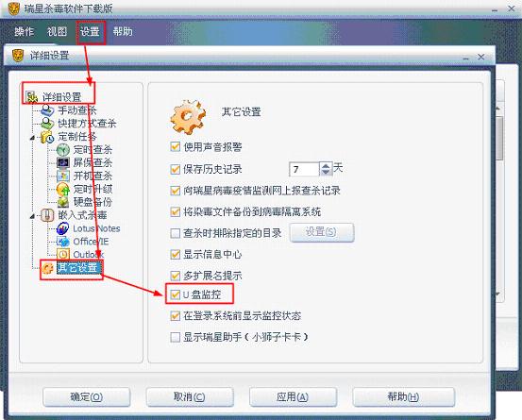Disable the 使用声音报警 checkbox

coord(176,147)
